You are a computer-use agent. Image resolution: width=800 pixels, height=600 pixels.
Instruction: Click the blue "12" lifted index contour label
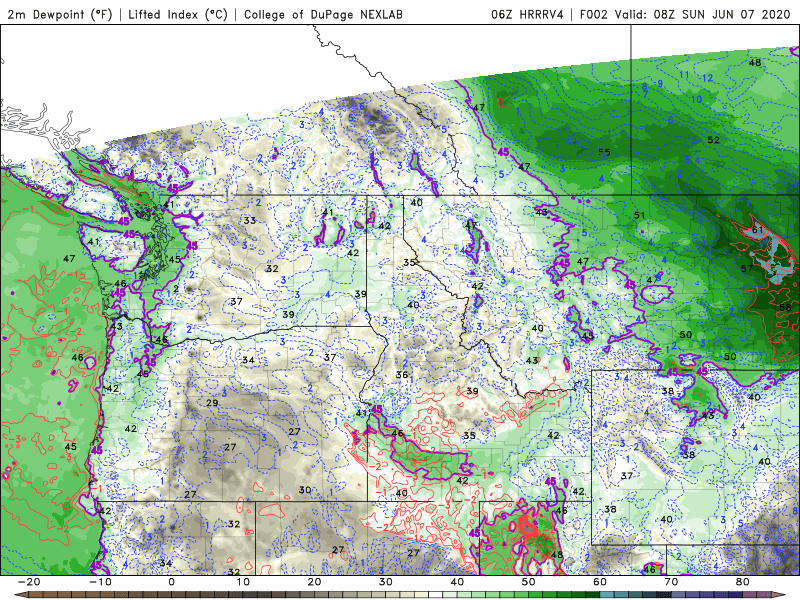[707, 78]
